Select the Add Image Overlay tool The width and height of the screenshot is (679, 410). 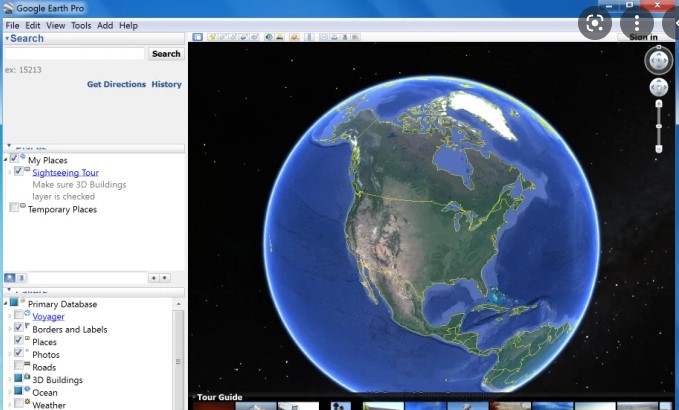point(243,37)
